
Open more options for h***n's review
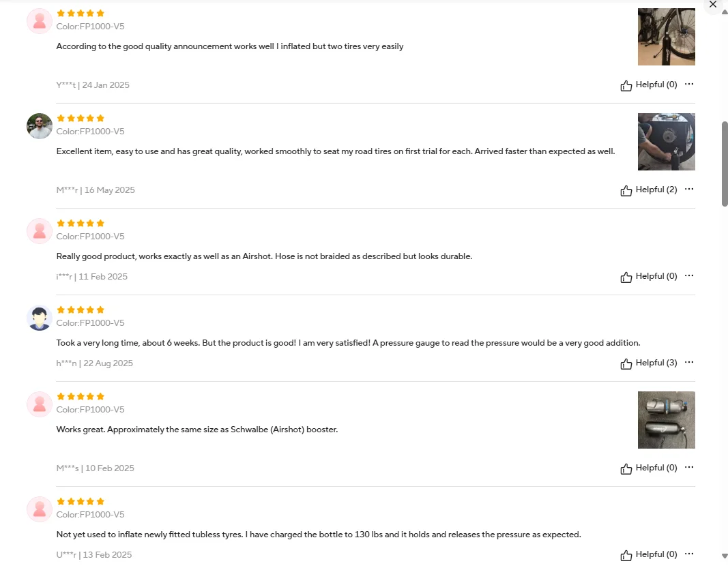(689, 362)
